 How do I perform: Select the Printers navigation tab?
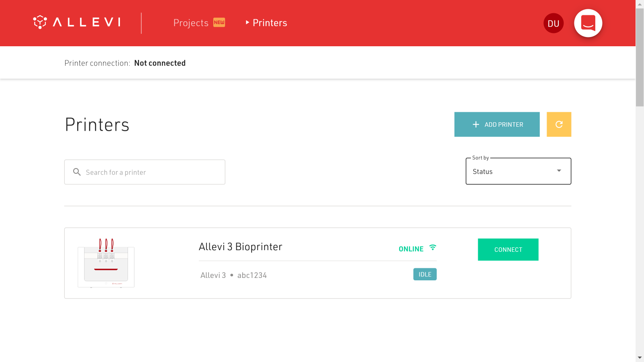pyautogui.click(x=270, y=23)
